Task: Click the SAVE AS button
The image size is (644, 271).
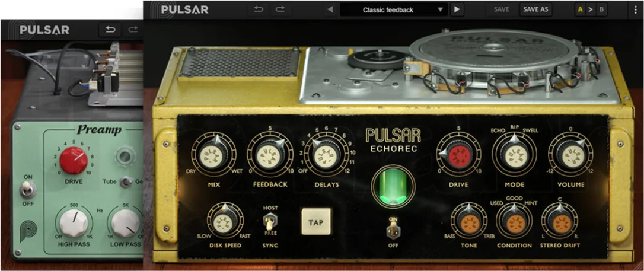Action: click(536, 9)
